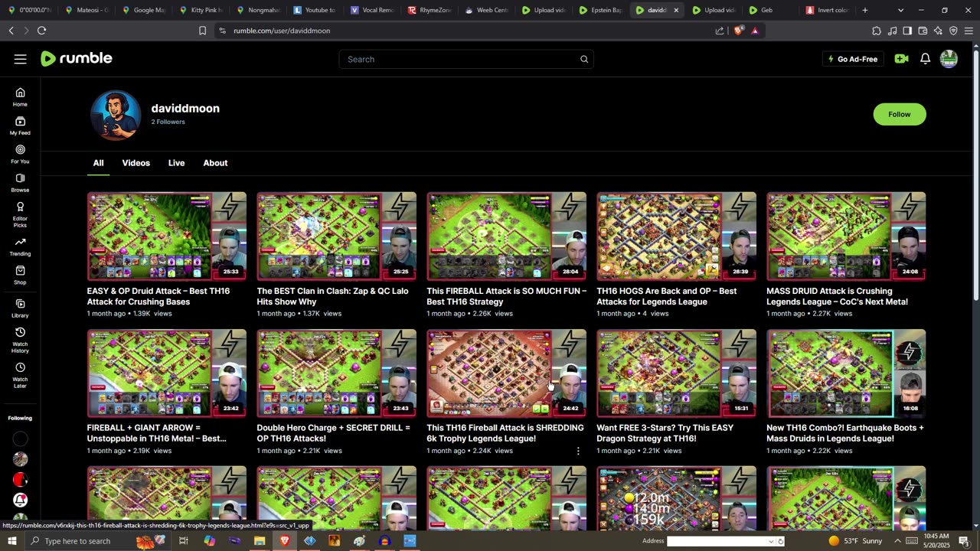Image resolution: width=980 pixels, height=551 pixels.
Task: Open My Feed in the sidebar
Action: (20, 126)
